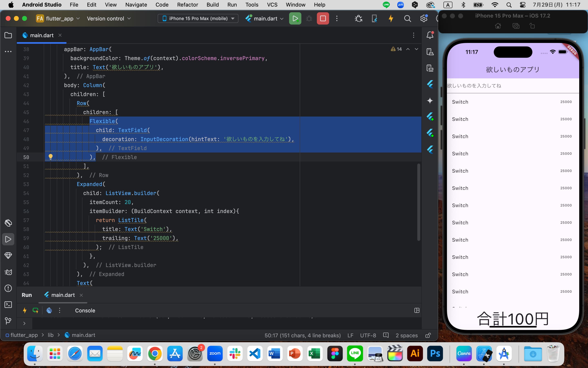Open the Gemini sparkle tool window
This screenshot has height=368, width=588.
tap(430, 101)
